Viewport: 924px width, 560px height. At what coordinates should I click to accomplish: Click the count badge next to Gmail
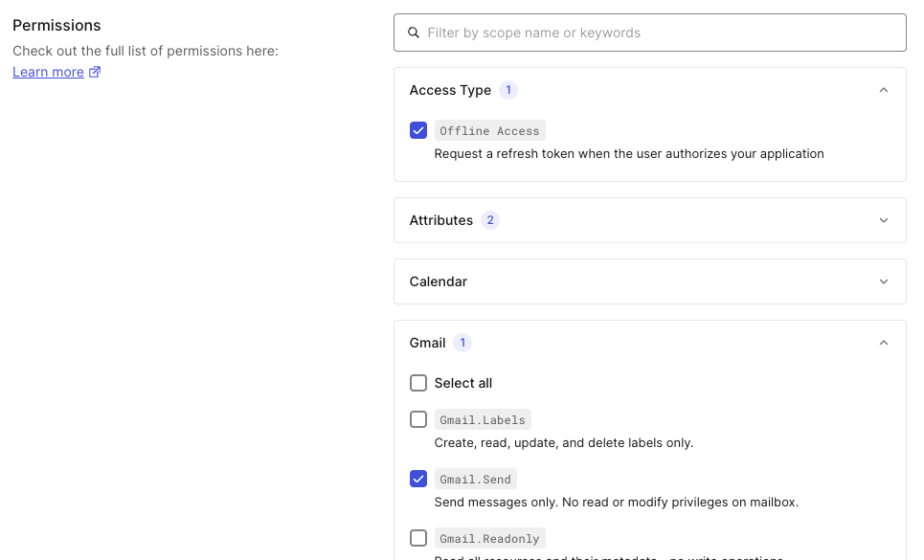[462, 342]
